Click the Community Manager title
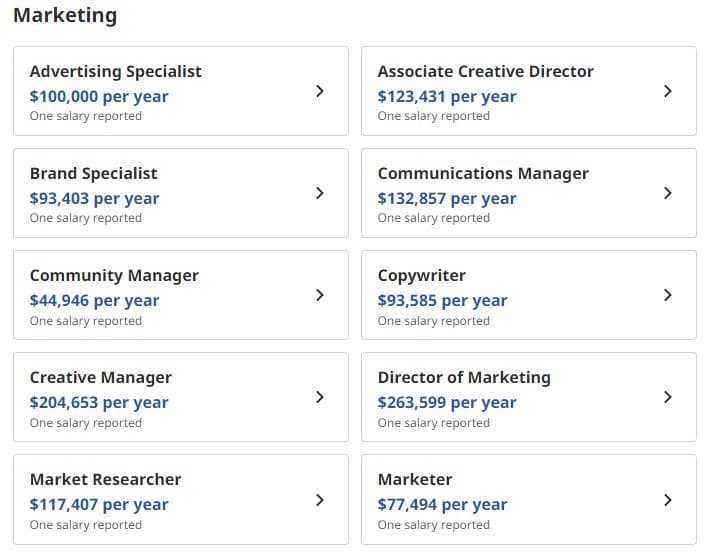Viewport: 705px width, 556px height. point(114,276)
